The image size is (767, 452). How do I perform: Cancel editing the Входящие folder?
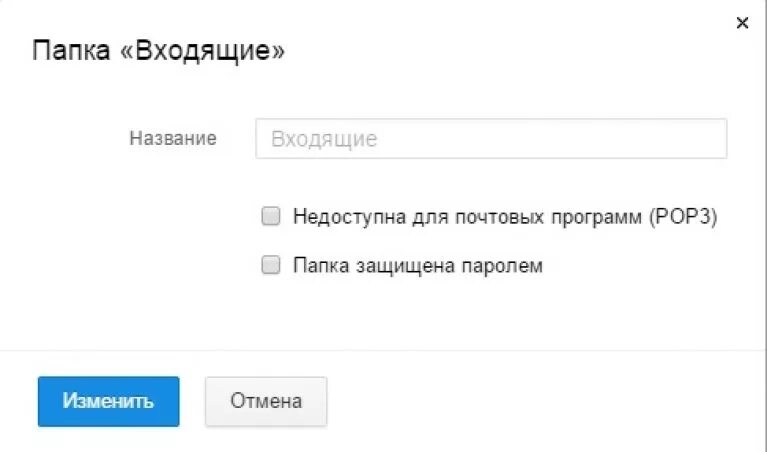point(265,401)
